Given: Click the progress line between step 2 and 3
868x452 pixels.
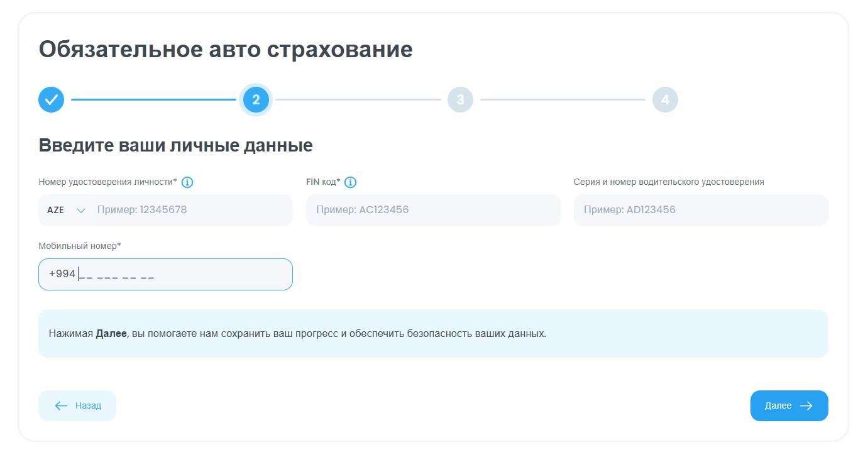Looking at the screenshot, I should (x=358, y=99).
